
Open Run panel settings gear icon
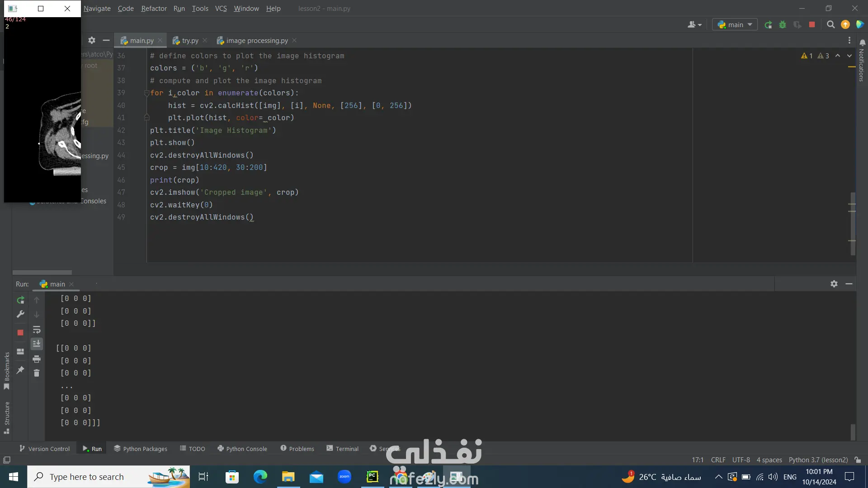pyautogui.click(x=834, y=284)
